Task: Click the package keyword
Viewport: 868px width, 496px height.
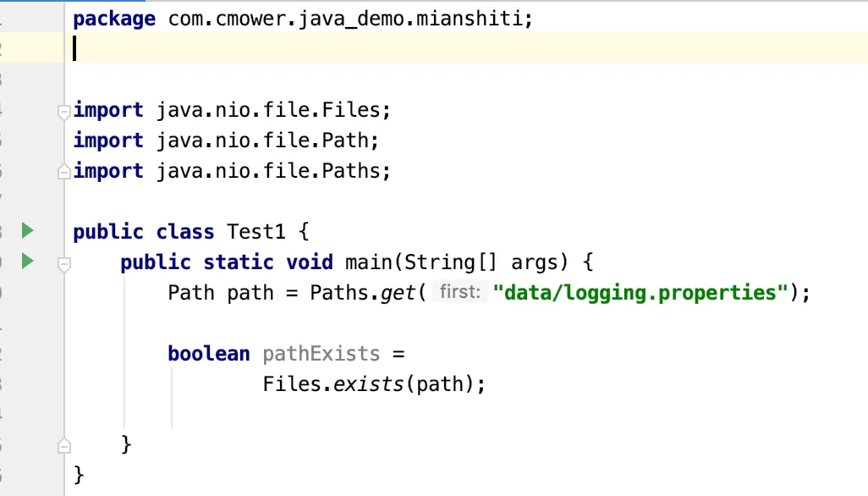Action: coord(114,19)
